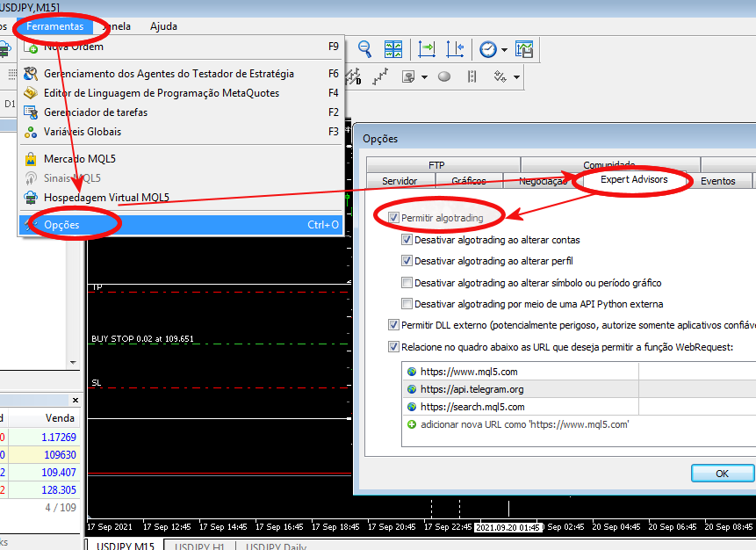Select the USDJPY M15 chart tab
The height and width of the screenshot is (550, 756).
tap(126, 546)
